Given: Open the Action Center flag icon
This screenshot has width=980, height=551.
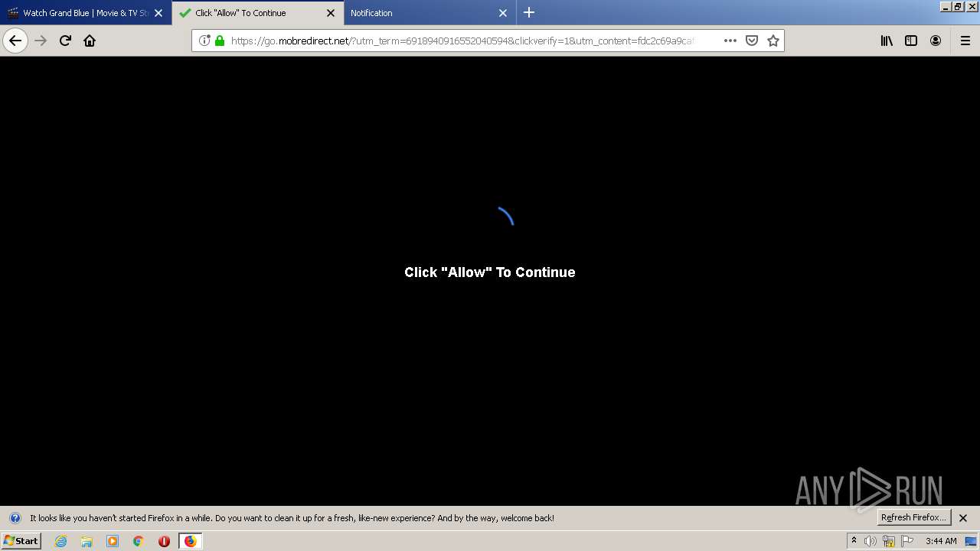Looking at the screenshot, I should pyautogui.click(x=907, y=541).
